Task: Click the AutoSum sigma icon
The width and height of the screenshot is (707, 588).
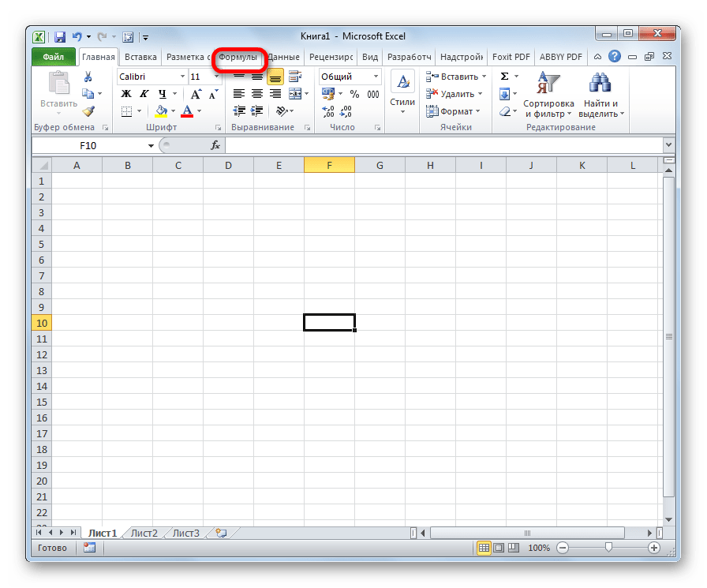Action: 504,77
